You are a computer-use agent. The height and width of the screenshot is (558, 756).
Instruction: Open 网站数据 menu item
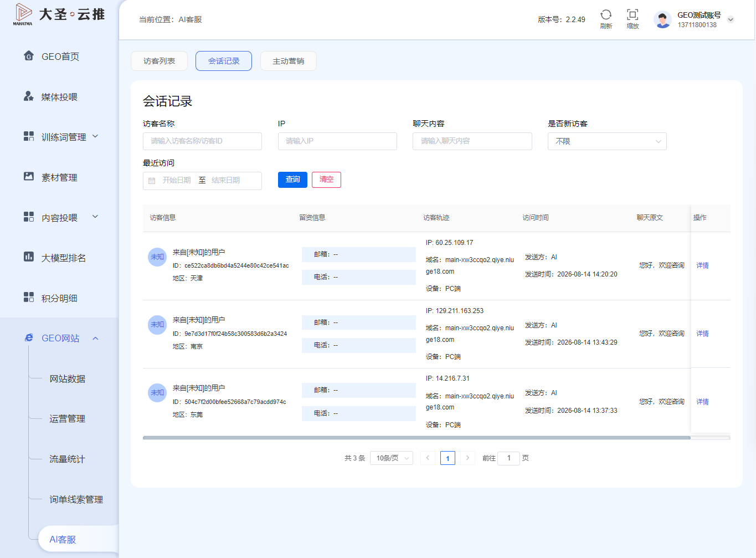coord(67,378)
